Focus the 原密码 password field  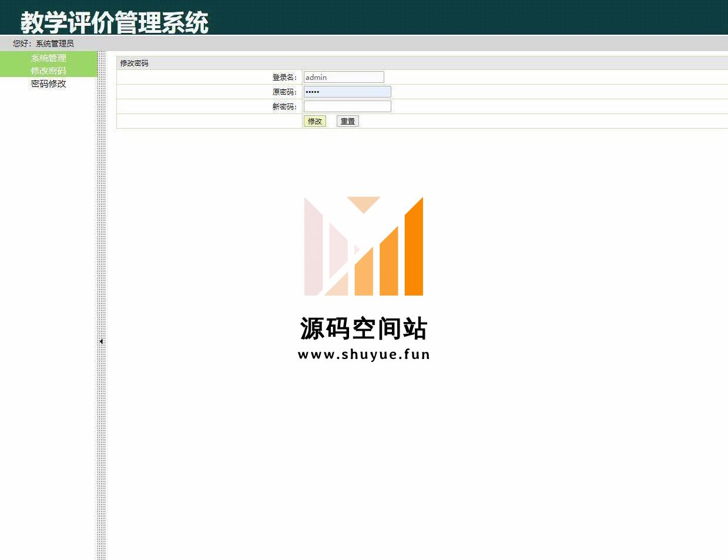click(x=347, y=92)
